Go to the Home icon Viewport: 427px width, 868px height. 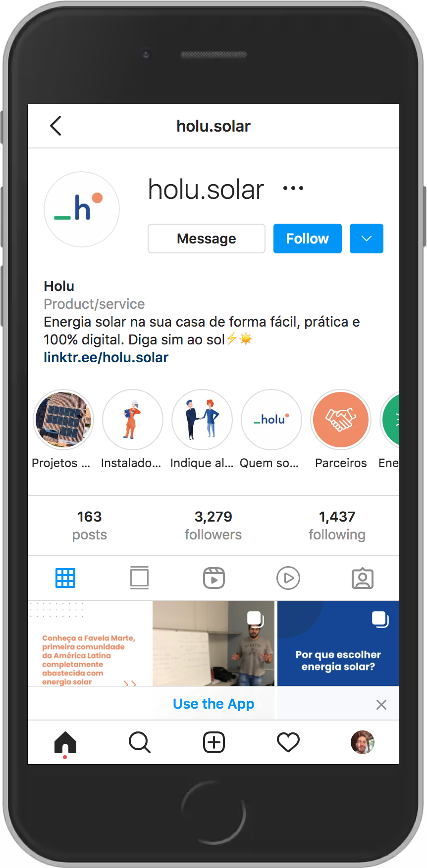(x=65, y=743)
